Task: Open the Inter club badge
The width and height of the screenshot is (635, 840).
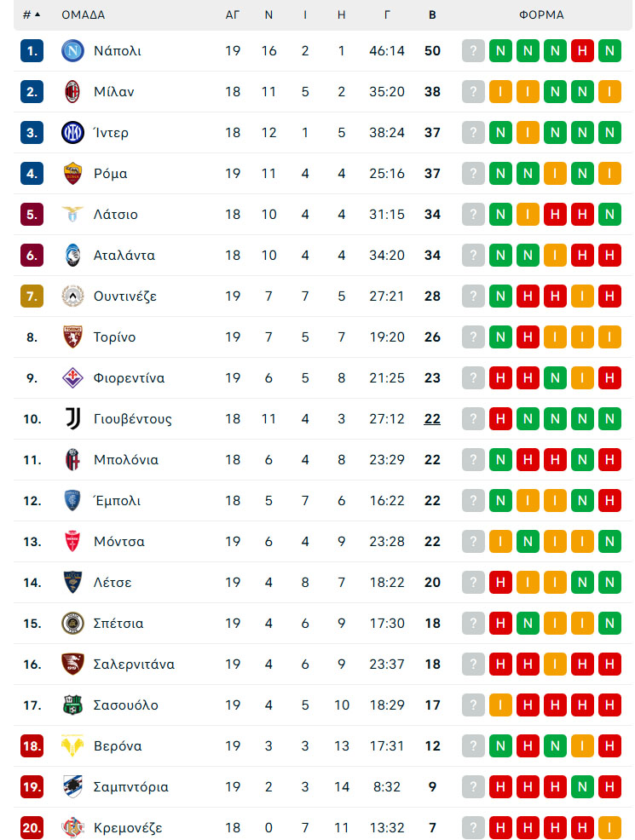Action: tap(72, 132)
